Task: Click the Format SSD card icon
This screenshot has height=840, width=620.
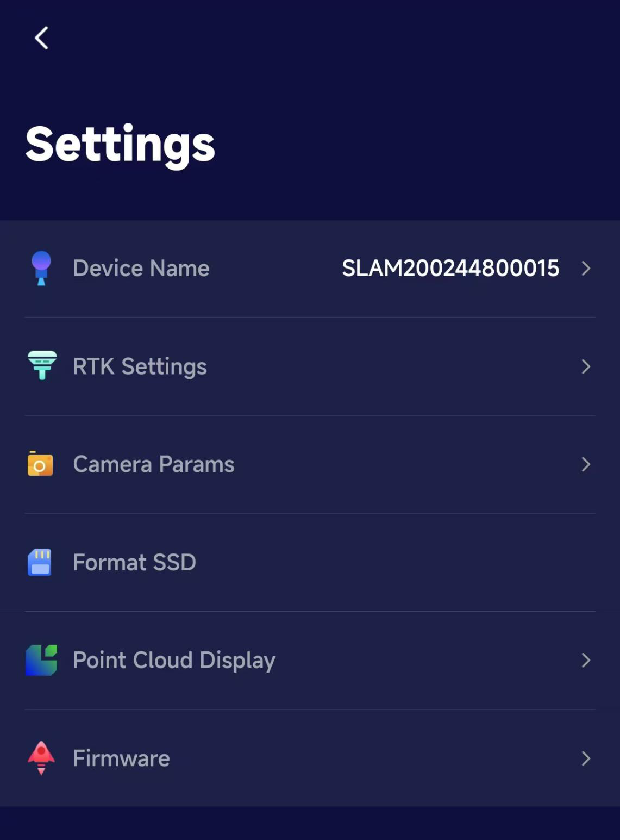Action: (40, 562)
